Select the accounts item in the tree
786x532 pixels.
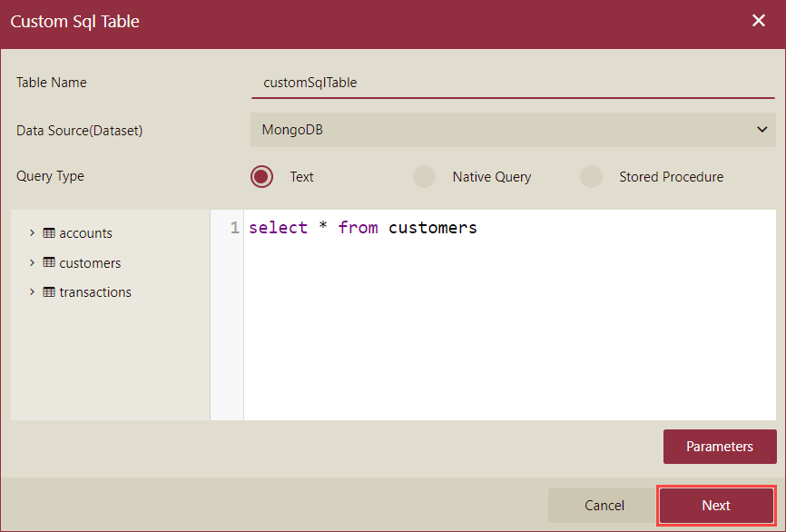[x=86, y=233]
